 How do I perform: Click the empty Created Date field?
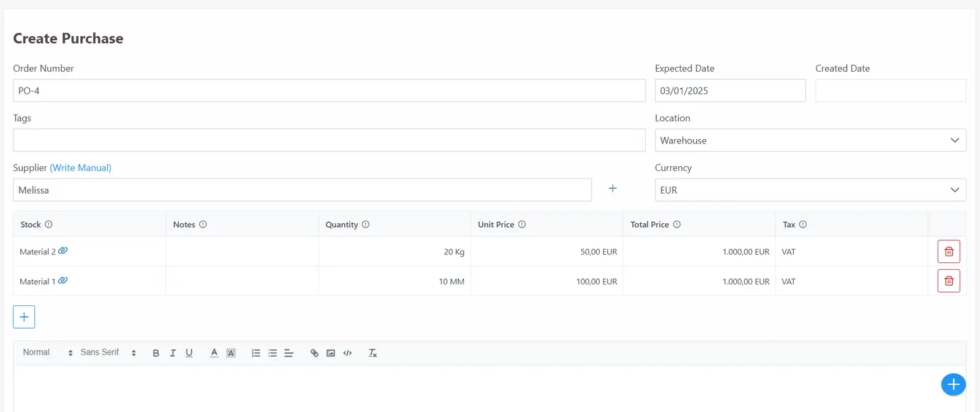pos(891,91)
